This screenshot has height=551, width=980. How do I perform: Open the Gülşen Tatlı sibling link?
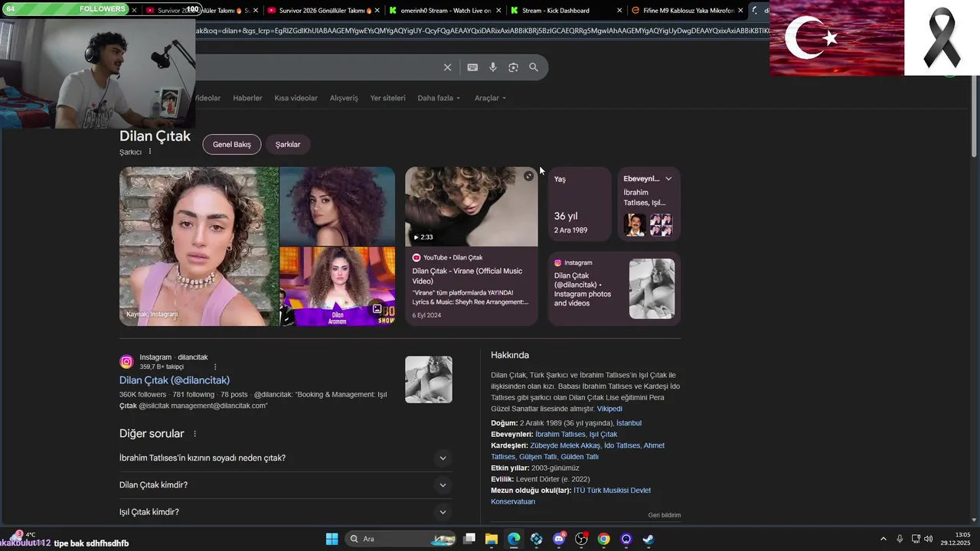(x=537, y=457)
